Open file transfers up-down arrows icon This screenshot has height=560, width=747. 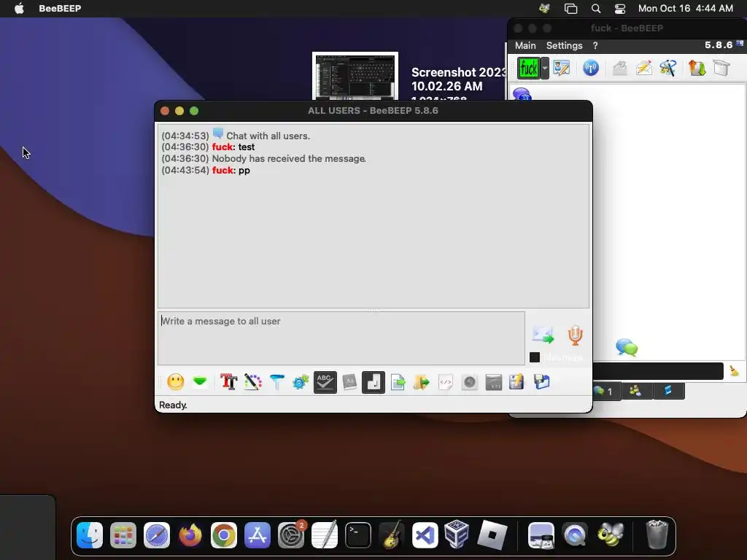pyautogui.click(x=697, y=68)
